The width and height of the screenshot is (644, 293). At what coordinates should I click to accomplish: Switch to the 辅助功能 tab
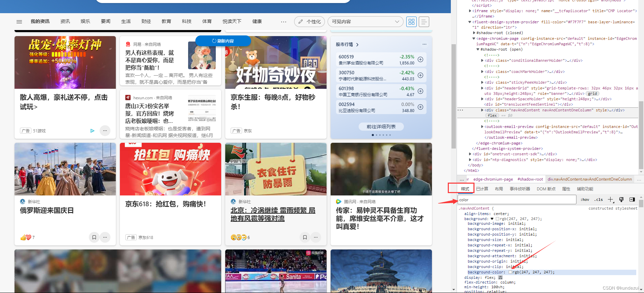[x=585, y=189]
